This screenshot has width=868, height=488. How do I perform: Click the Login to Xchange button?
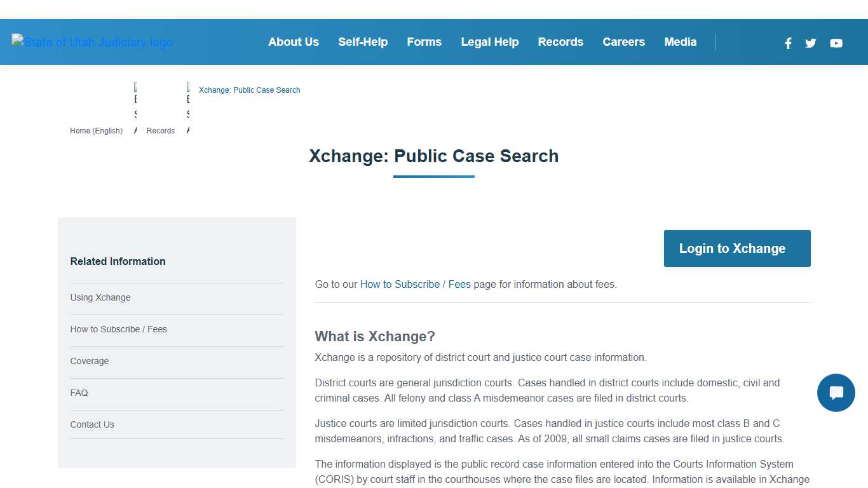pos(736,248)
